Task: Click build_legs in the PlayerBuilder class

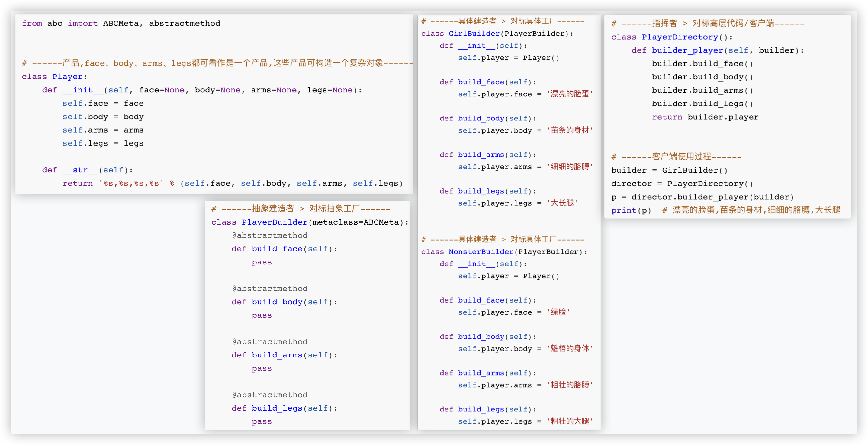Action: coord(277,408)
